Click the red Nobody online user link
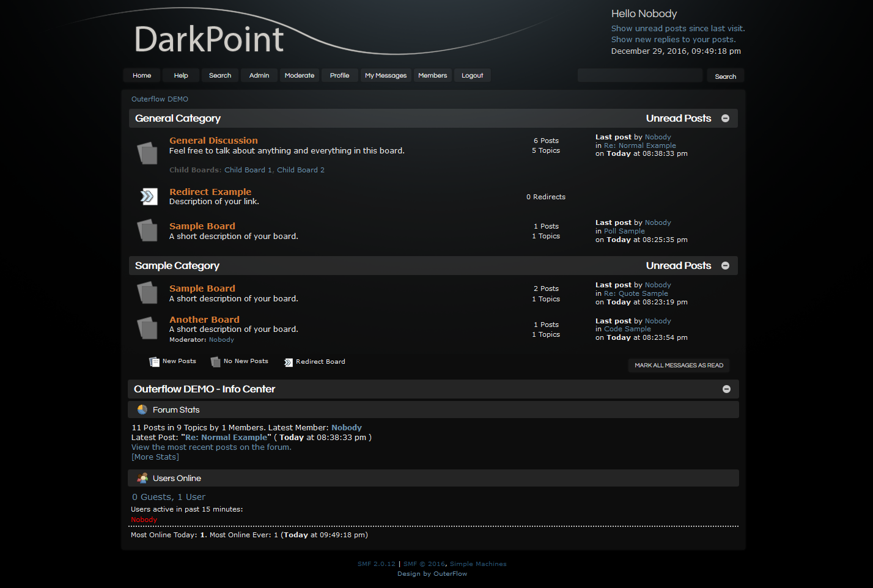The height and width of the screenshot is (588, 873). (x=144, y=520)
